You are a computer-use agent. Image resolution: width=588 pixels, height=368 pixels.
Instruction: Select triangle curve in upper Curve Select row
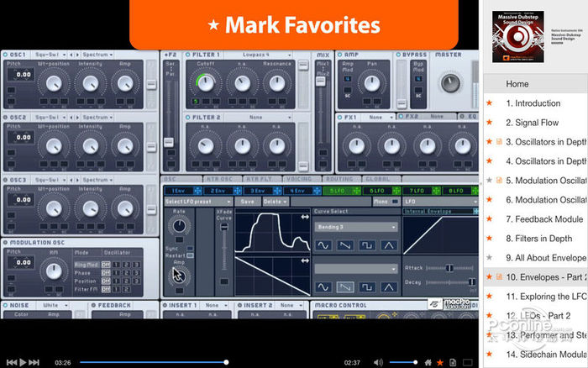point(389,245)
